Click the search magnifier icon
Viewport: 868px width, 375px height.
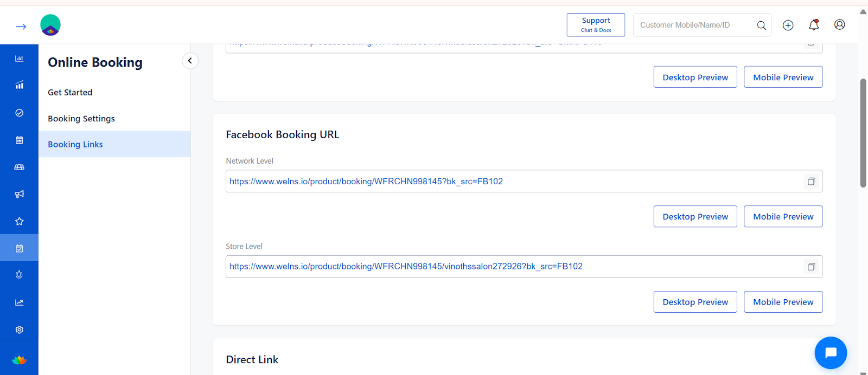pos(762,25)
